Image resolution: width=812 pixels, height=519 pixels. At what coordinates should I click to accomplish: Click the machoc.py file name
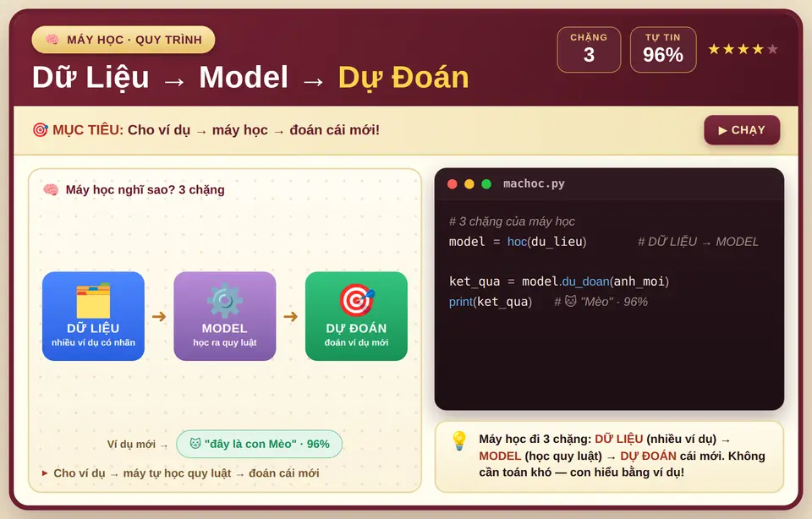pos(534,183)
